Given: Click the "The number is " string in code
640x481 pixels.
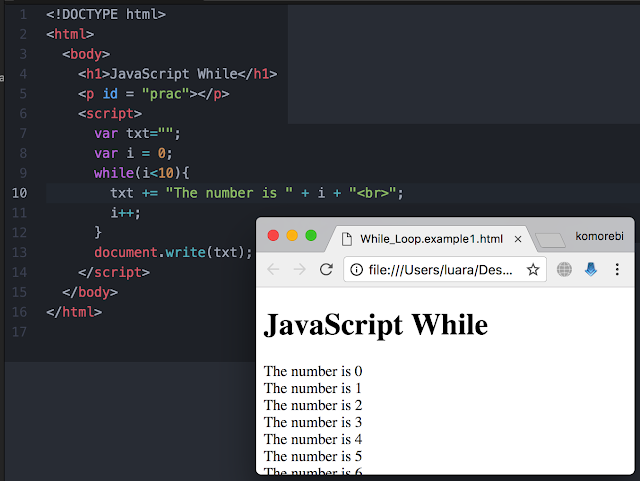Looking at the screenshot, I should pos(229,193).
